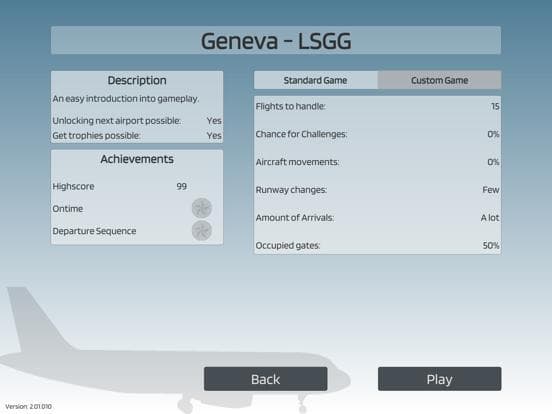Click the Description panel heading
552x414 pixels.
click(x=137, y=80)
